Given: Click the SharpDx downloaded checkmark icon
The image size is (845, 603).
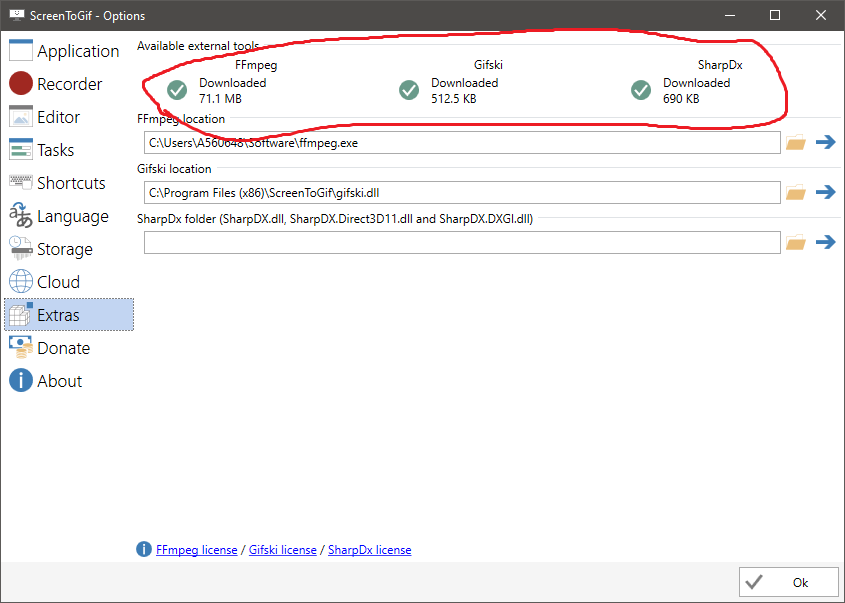Looking at the screenshot, I should (641, 90).
